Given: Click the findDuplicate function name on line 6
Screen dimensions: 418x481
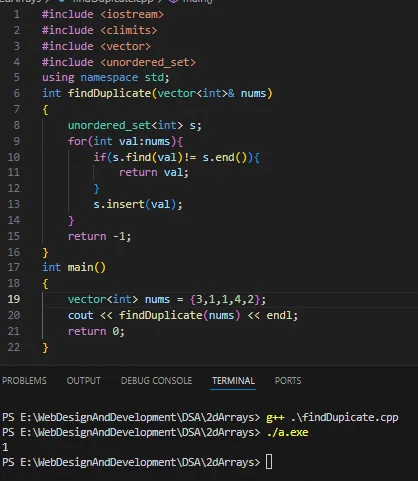Looking at the screenshot, I should click(109, 93).
